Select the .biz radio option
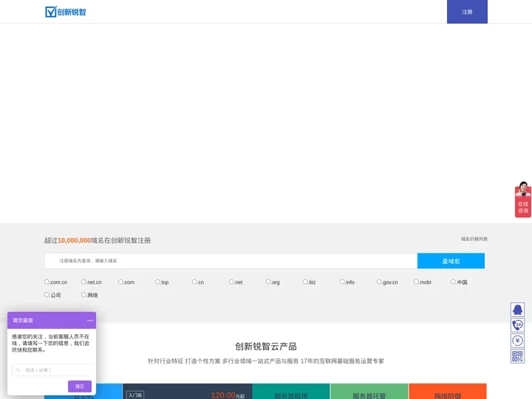This screenshot has height=399, width=532. [x=305, y=282]
